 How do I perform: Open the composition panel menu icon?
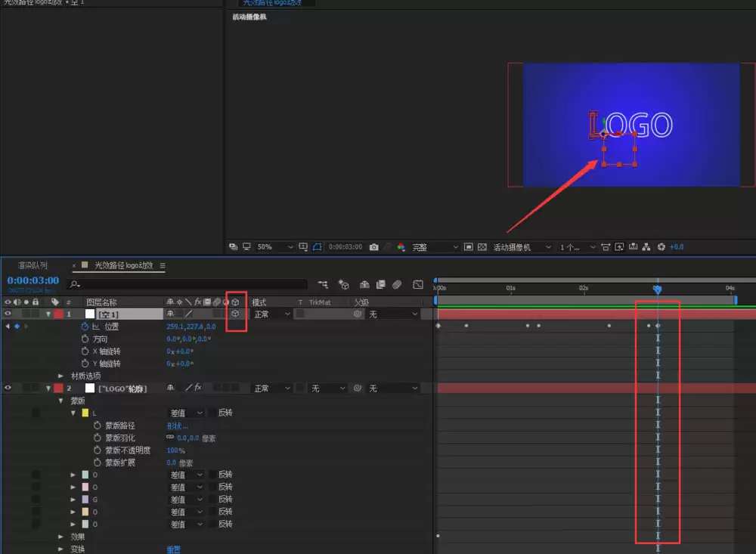[163, 265]
